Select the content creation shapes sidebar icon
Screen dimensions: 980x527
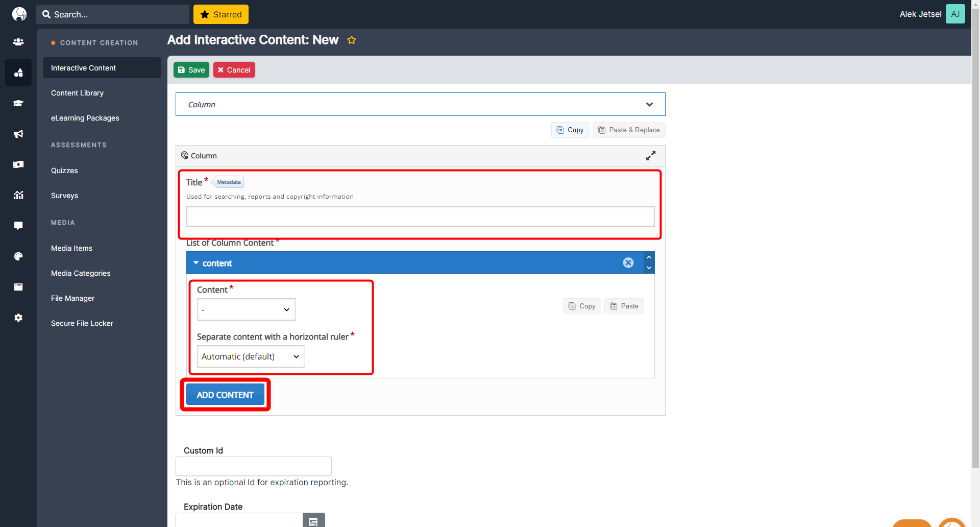pos(18,73)
